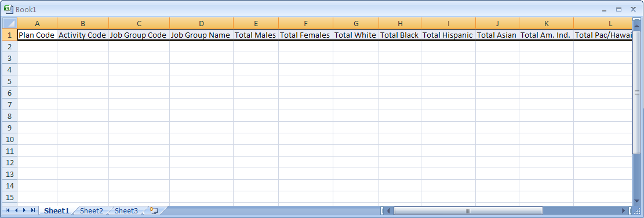Click the horizontal scrollbar left arrow
Screen dimensions: 644x218
388,211
